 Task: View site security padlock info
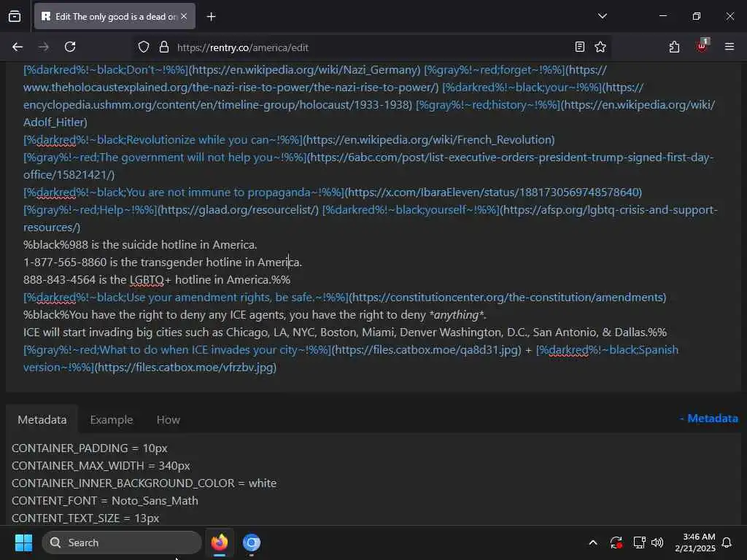[x=164, y=47]
